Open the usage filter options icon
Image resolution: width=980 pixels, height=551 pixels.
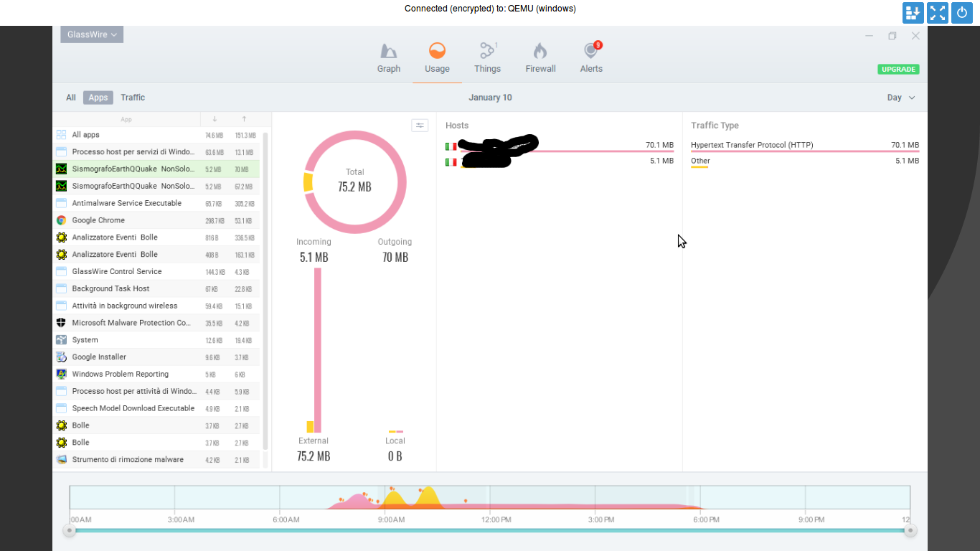420,126
